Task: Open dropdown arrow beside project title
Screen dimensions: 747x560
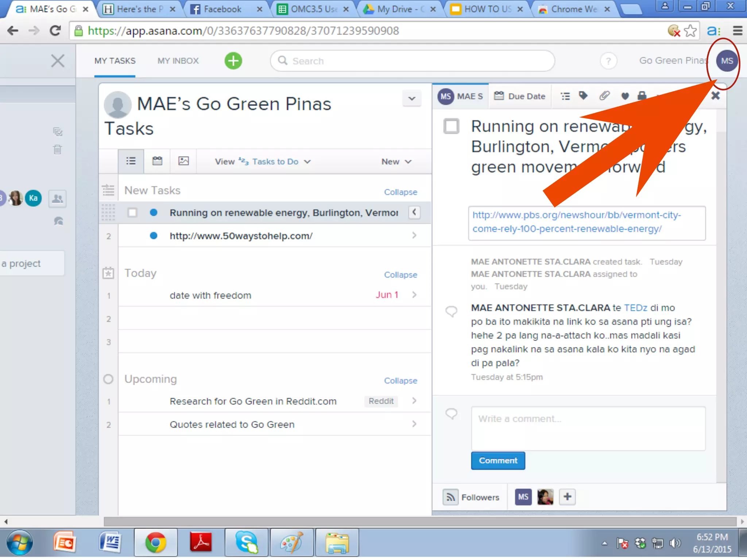Action: (412, 98)
